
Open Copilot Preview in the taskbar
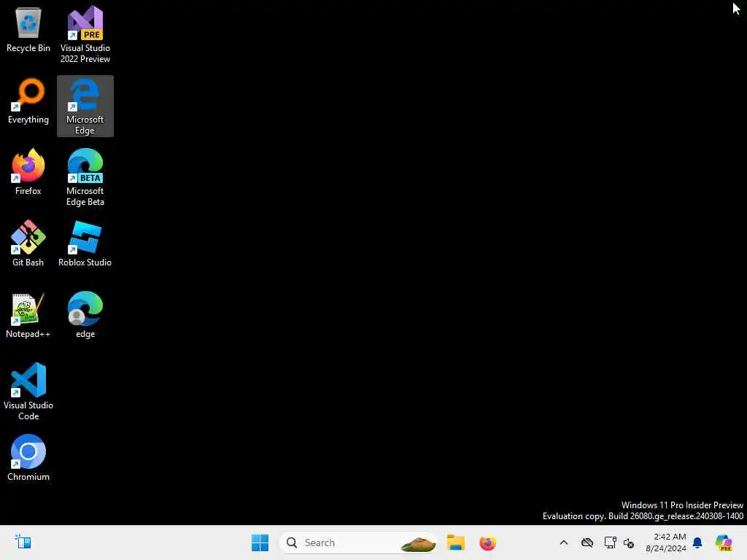[x=724, y=542]
